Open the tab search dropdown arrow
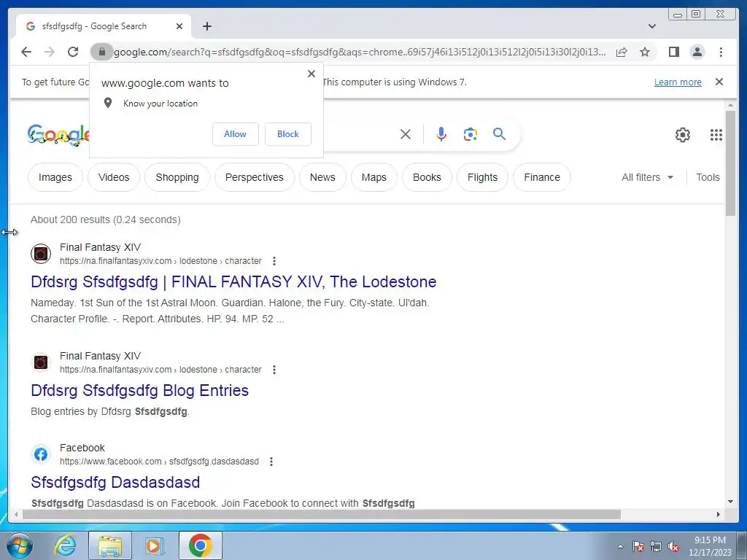Image resolution: width=747 pixels, height=560 pixels. point(652,26)
